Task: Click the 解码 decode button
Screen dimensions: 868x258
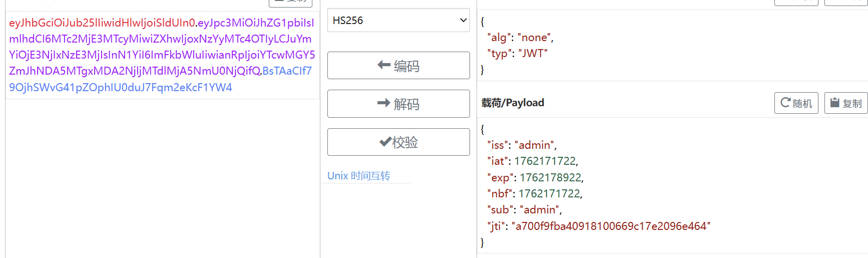Action: [x=398, y=104]
